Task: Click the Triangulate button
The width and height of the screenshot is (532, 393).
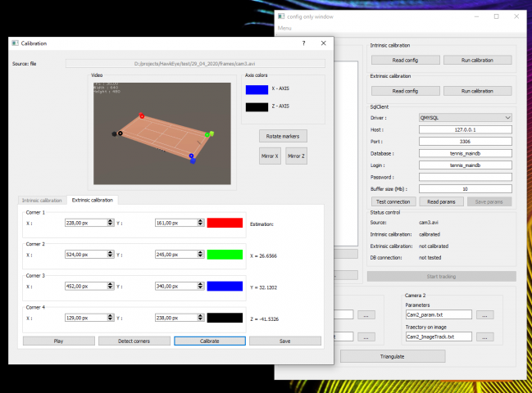Action: [x=393, y=356]
